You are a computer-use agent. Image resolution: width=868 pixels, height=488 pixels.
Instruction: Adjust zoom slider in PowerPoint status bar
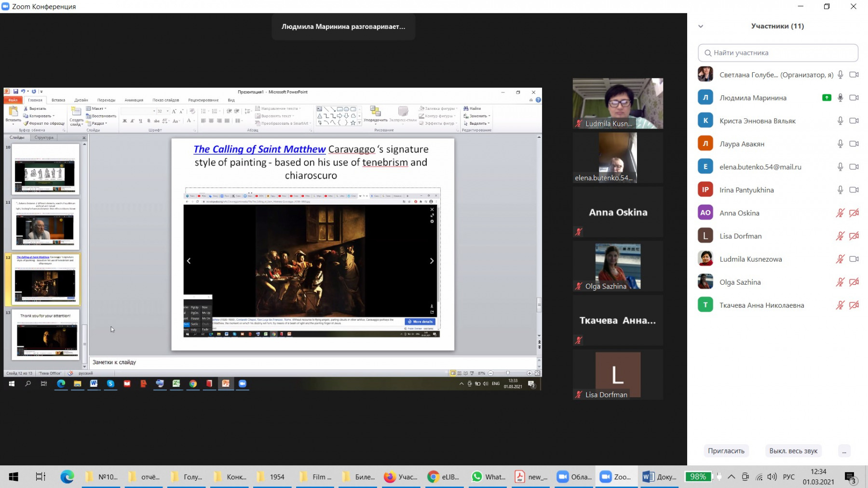508,373
